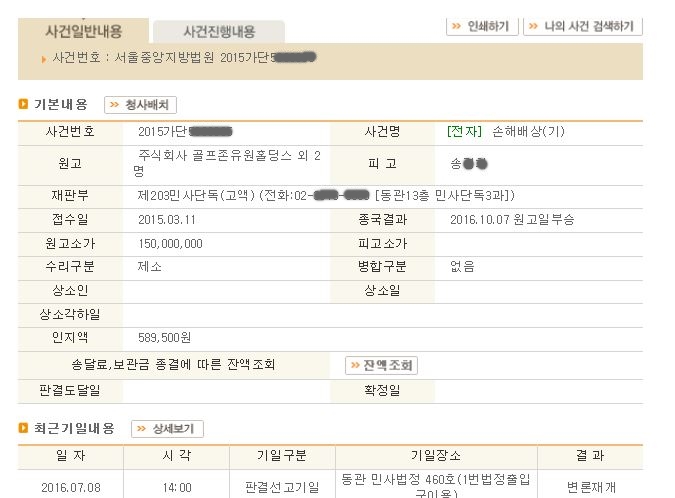The width and height of the screenshot is (675, 498).
Task: Open the 청사배치 courthouse layout button
Action: [x=140, y=105]
